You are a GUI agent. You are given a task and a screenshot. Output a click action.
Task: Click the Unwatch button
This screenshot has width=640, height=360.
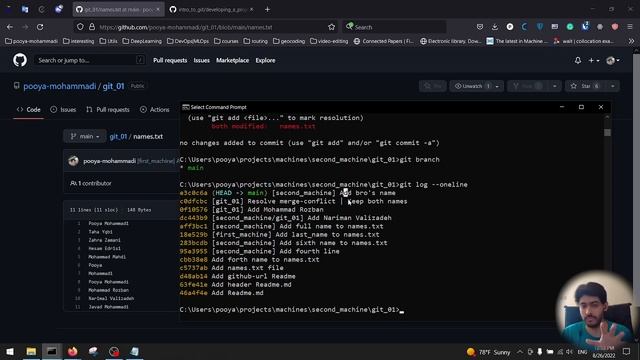click(471, 86)
